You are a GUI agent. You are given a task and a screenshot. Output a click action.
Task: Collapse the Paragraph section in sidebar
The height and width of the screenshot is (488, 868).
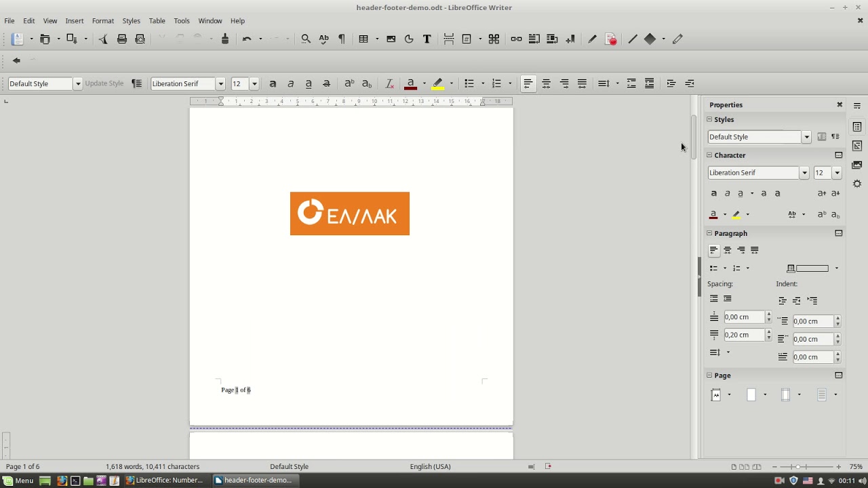709,233
